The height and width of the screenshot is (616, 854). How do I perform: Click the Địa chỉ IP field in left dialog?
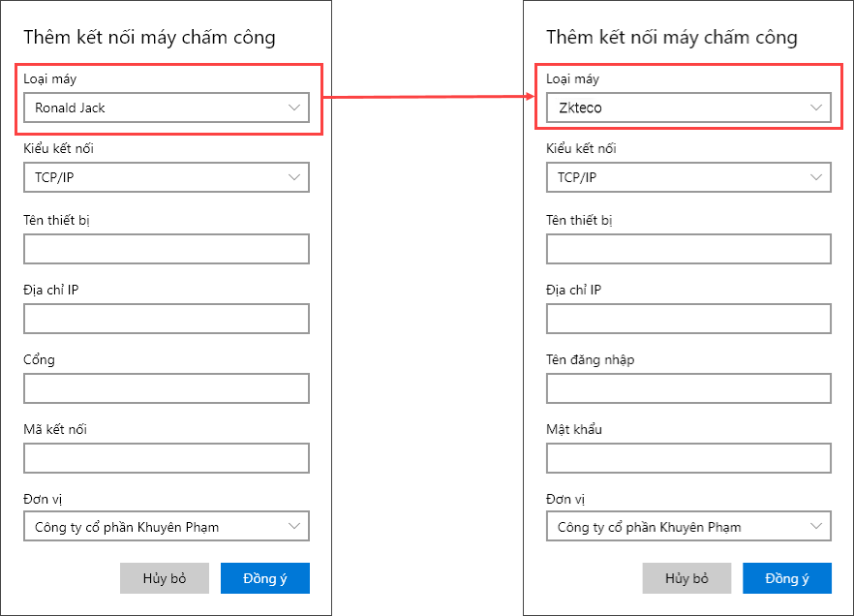pos(166,319)
